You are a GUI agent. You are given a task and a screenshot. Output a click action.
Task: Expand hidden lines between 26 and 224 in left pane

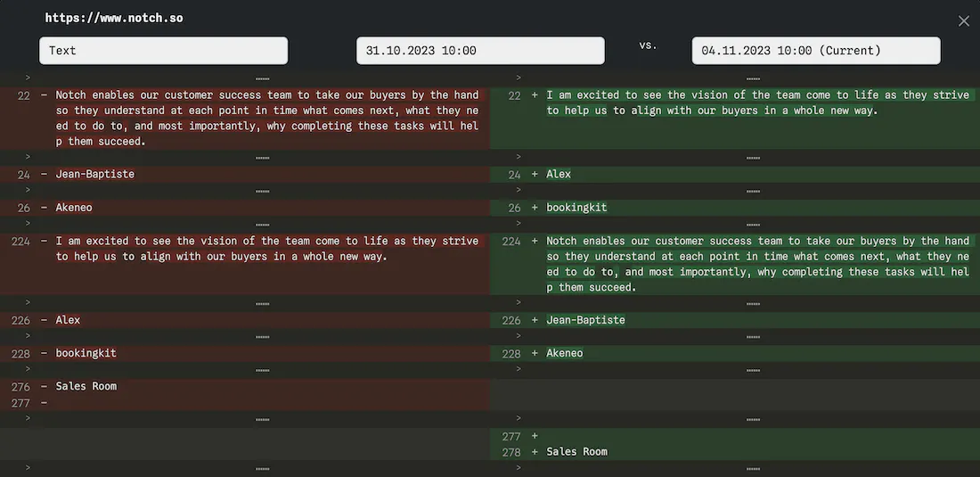point(262,224)
